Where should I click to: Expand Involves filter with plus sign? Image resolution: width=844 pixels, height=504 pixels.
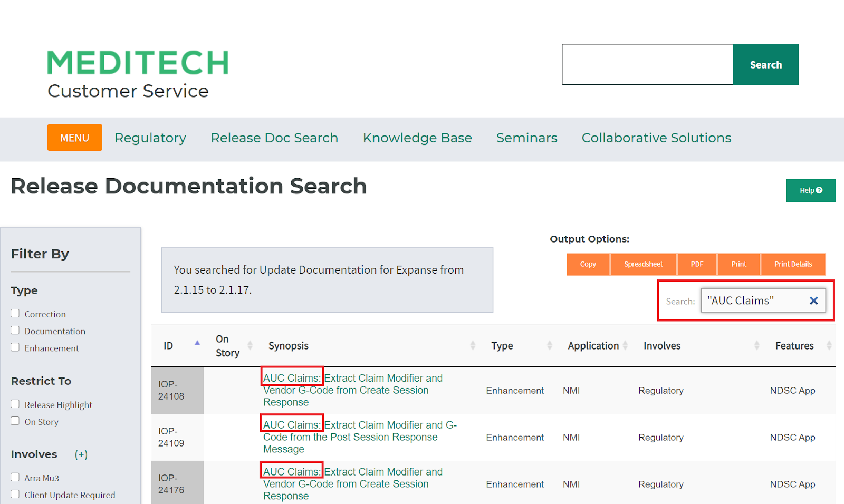point(81,454)
